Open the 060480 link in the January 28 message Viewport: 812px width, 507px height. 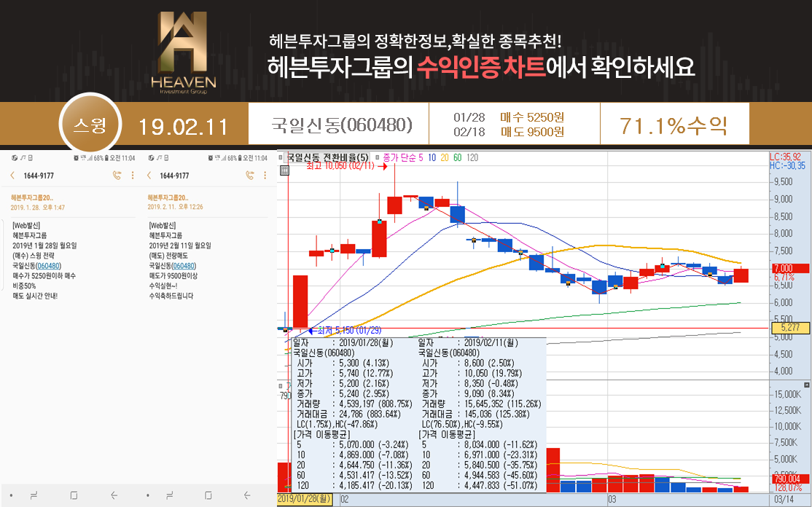47,266
